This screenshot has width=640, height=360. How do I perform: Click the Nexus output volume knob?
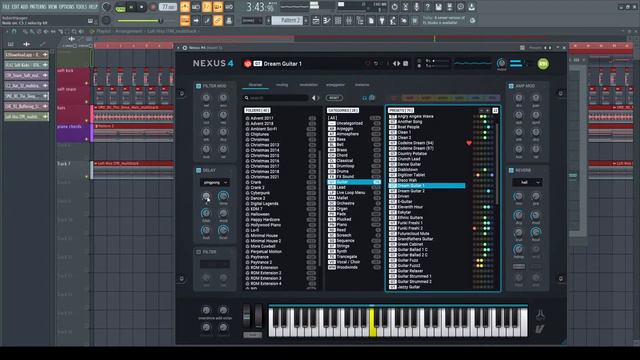tap(501, 63)
